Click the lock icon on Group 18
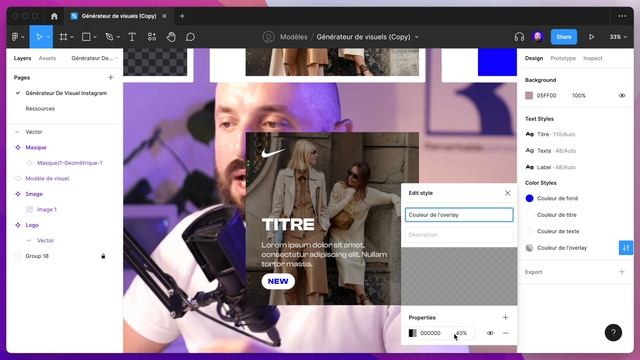 pos(103,256)
